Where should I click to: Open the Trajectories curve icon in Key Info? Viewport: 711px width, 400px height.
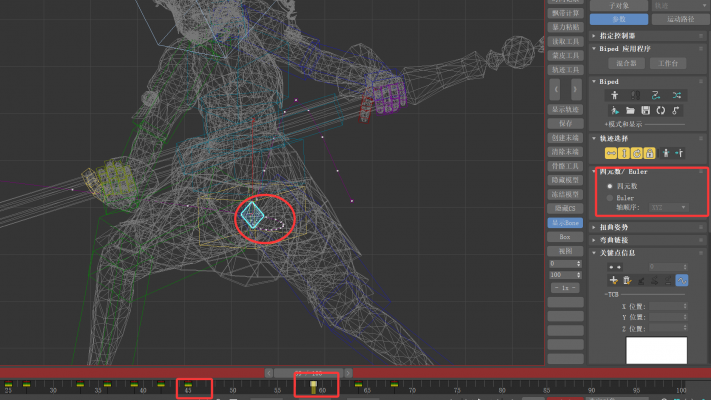(x=681, y=280)
